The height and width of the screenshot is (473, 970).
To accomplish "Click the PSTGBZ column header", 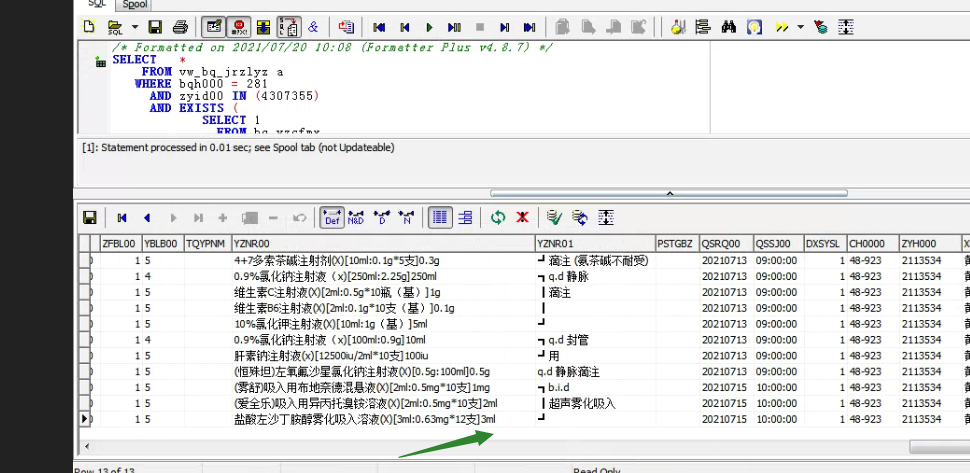I will (677, 244).
